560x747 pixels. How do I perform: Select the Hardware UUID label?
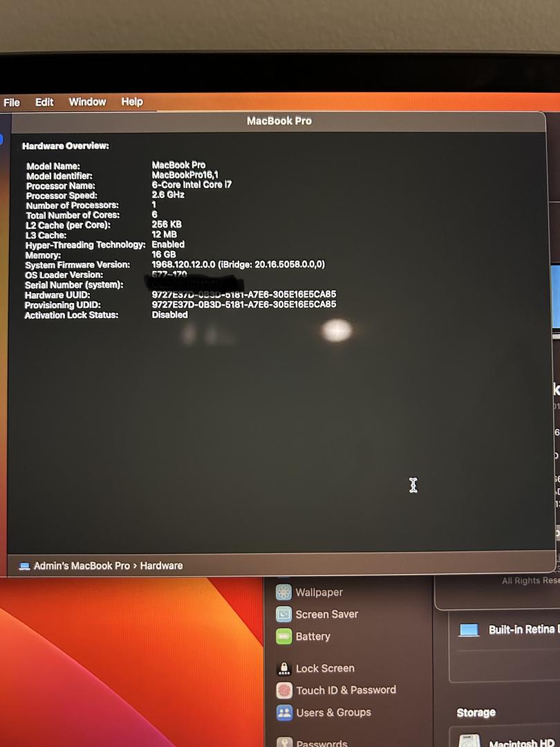(x=57, y=295)
